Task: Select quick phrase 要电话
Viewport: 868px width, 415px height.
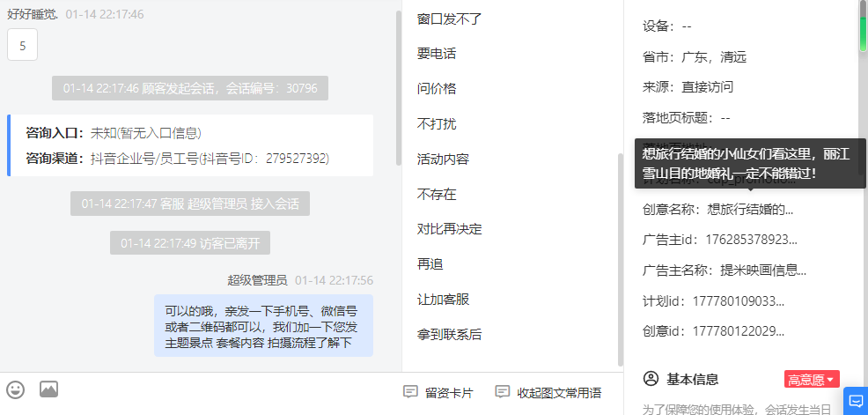Action: 437,54
